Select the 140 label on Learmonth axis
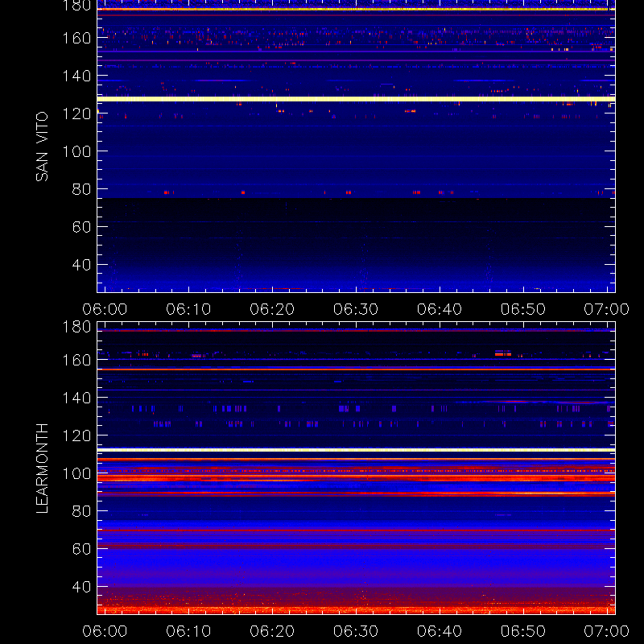The height and width of the screenshot is (644, 644). coord(76,398)
